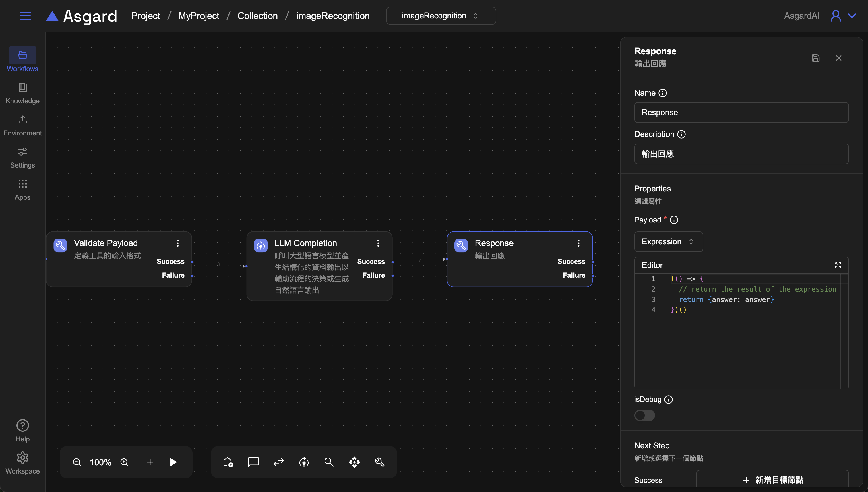The width and height of the screenshot is (868, 492).
Task: Click the MyProject breadcrumb link
Action: (x=198, y=16)
